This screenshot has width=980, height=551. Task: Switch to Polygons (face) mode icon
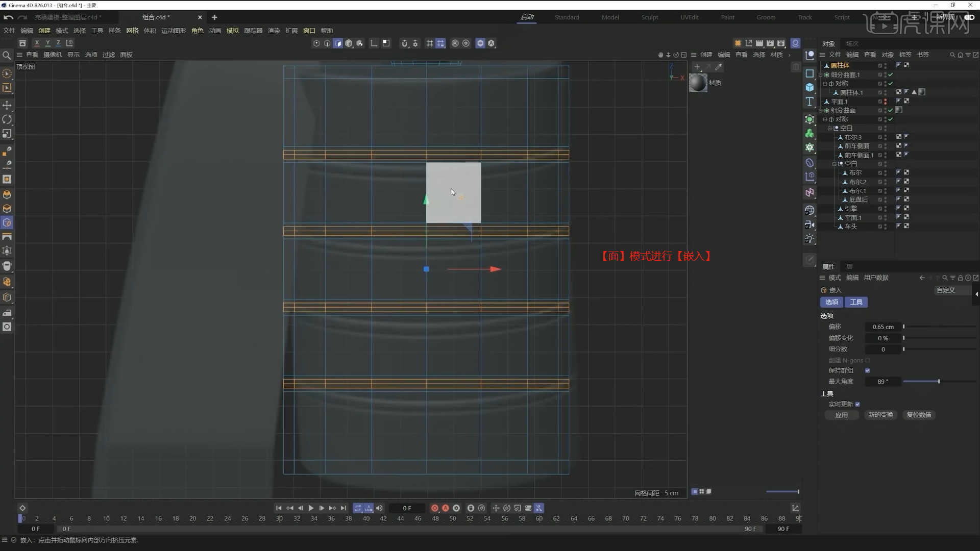pos(338,43)
